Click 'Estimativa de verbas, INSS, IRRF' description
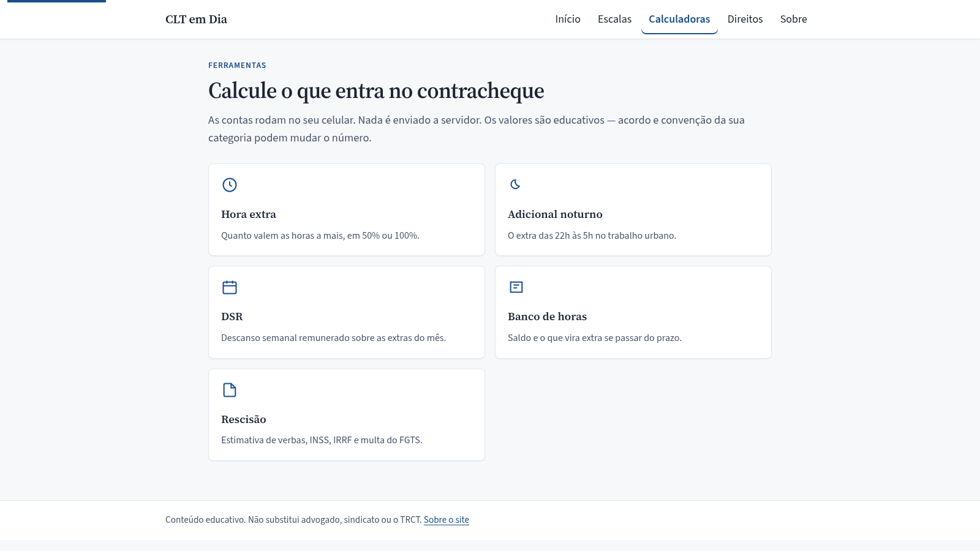Viewport: 980px width, 551px height. (322, 440)
